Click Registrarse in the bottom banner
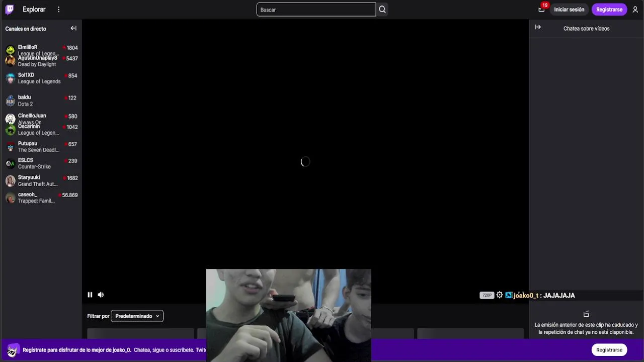644x362 pixels. tap(609, 350)
